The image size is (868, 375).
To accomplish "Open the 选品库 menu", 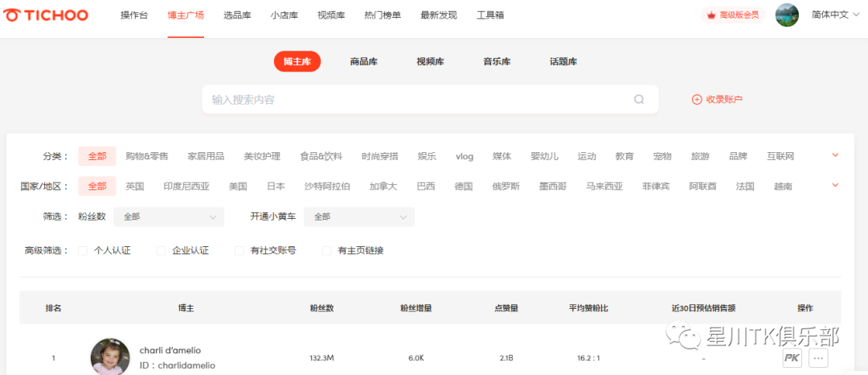I will [237, 15].
